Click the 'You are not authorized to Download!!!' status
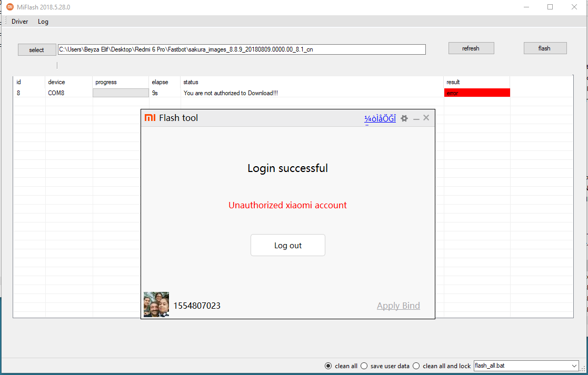The image size is (588, 375). click(231, 93)
